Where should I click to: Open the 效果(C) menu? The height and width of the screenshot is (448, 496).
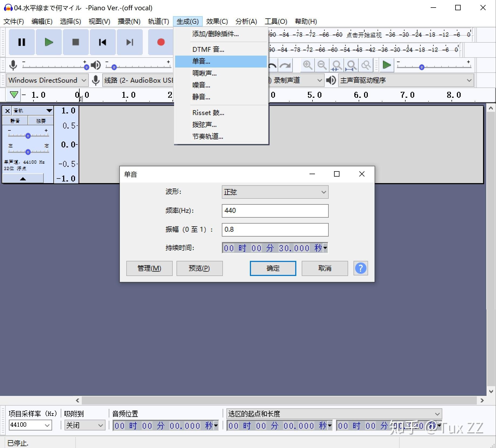click(217, 21)
